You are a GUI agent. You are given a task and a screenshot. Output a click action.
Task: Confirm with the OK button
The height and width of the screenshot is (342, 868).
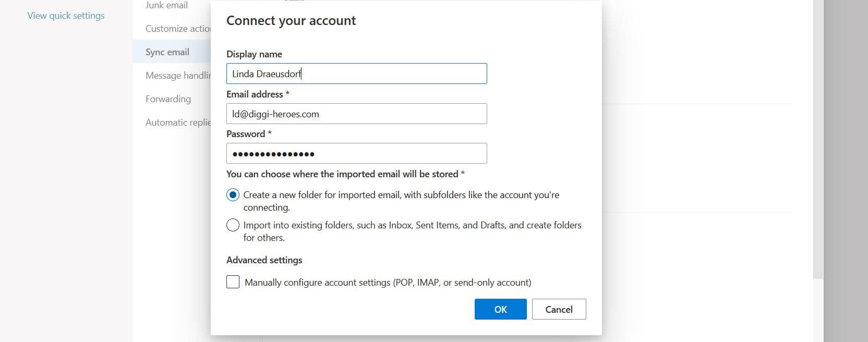[x=500, y=309]
